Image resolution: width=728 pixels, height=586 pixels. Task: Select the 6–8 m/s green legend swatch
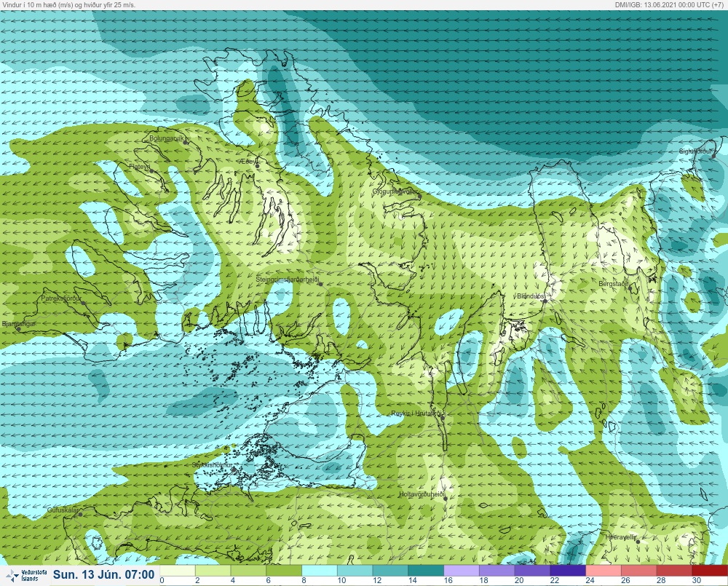284,571
